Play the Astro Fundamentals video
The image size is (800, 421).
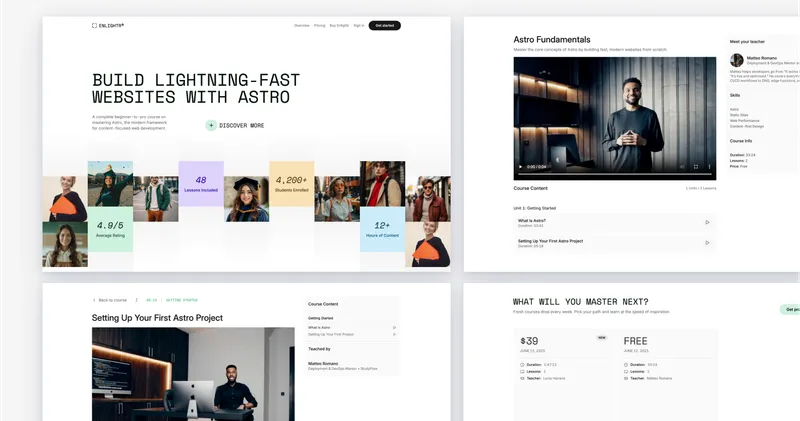click(x=520, y=167)
